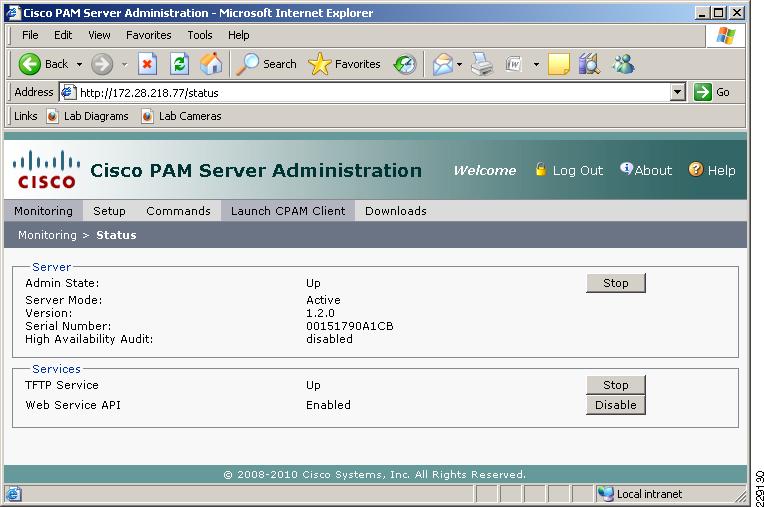
Task: Select the Commands tab
Action: [178, 211]
